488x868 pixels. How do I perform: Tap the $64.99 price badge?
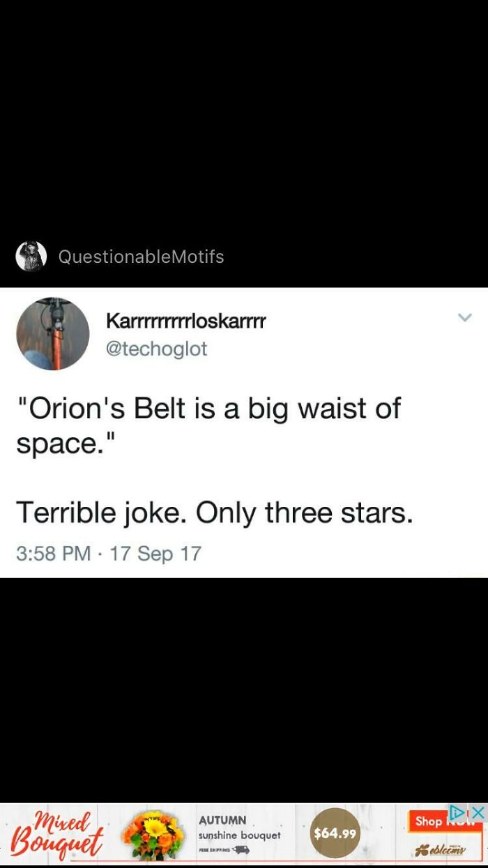click(x=335, y=833)
